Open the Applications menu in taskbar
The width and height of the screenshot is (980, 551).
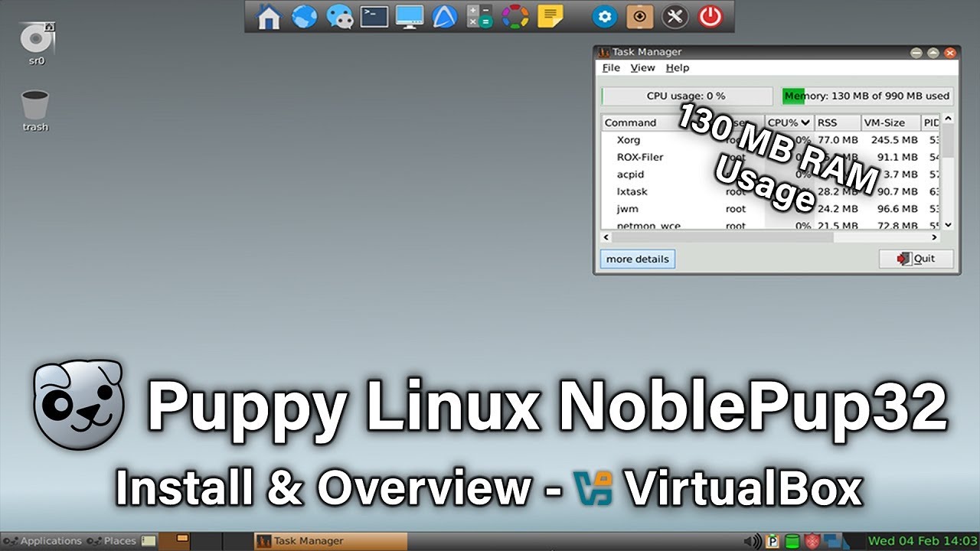(x=42, y=541)
